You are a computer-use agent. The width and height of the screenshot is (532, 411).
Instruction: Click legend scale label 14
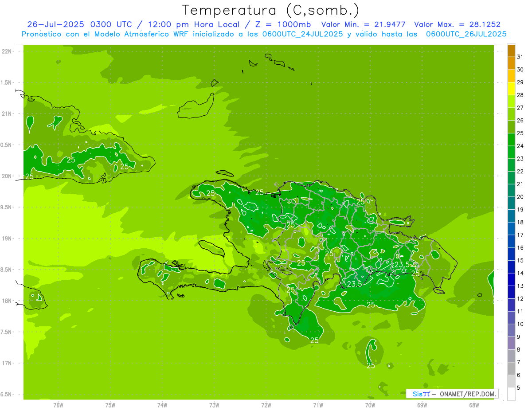click(x=520, y=273)
